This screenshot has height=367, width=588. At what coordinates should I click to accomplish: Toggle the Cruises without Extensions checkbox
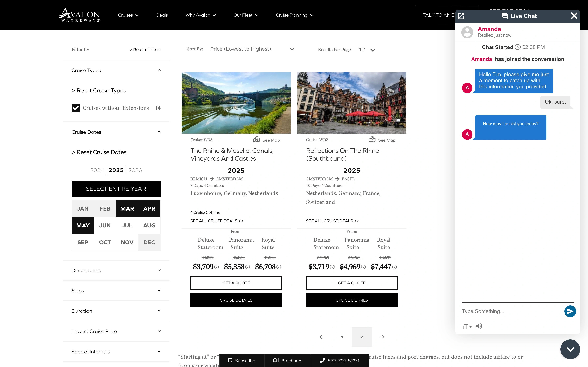[x=75, y=108]
